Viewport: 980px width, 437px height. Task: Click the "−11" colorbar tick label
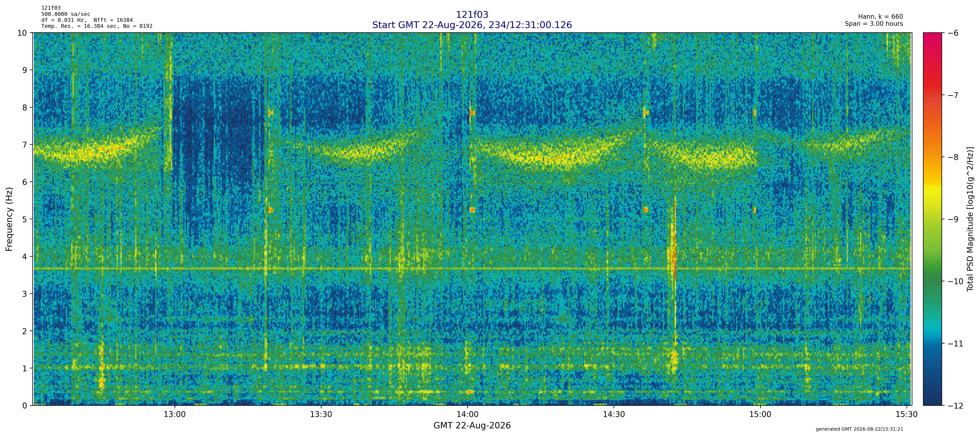point(956,344)
